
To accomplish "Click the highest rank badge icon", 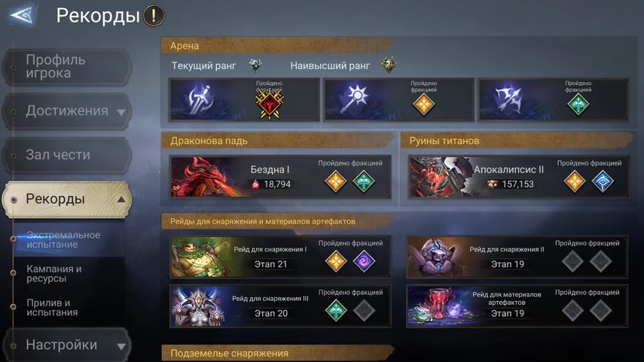I will (x=389, y=65).
